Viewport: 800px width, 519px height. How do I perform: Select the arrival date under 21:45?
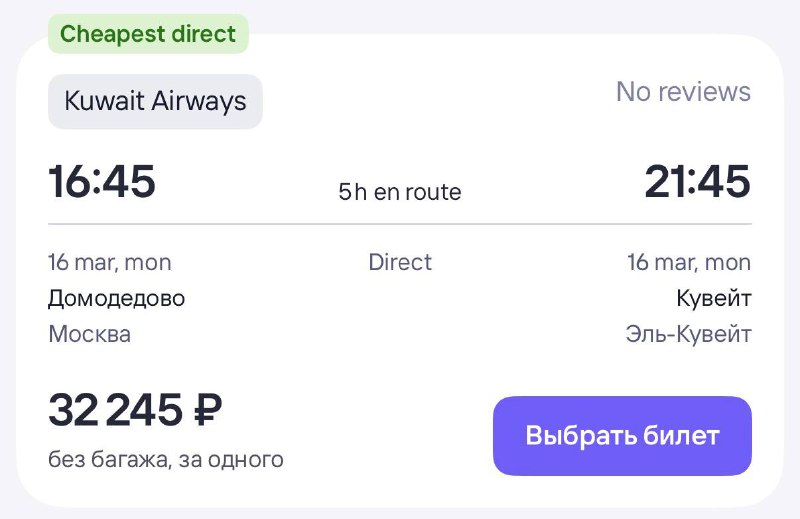point(689,262)
